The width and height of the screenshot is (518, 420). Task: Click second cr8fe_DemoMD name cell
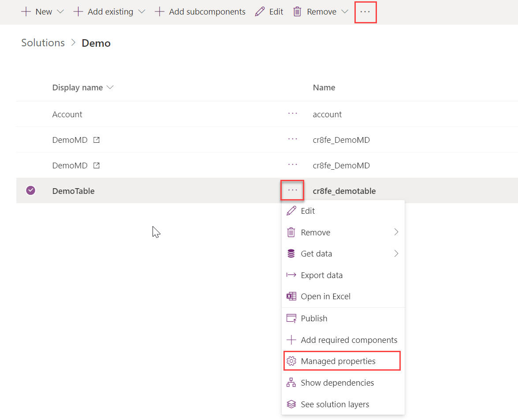click(341, 165)
